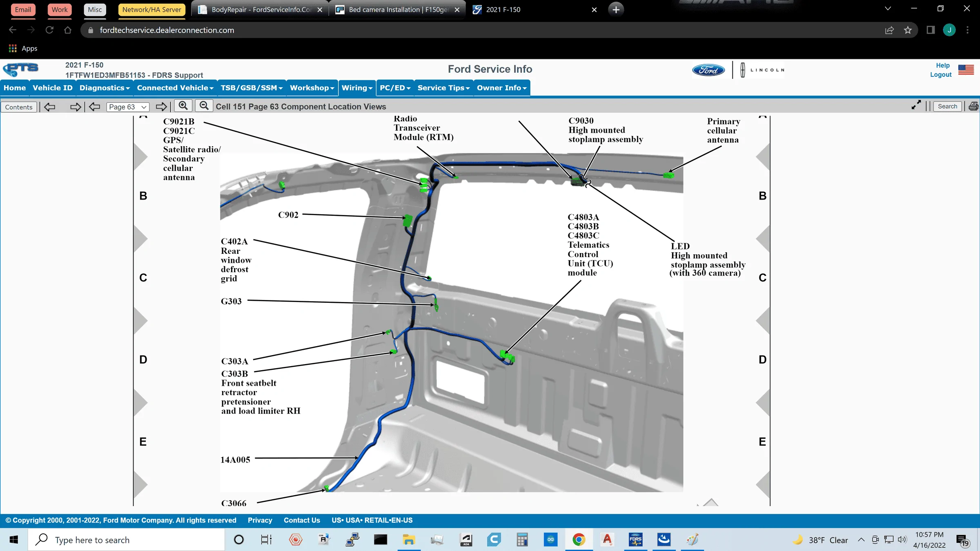Reload the page in the browser
This screenshot has width=980, height=551.
point(49,29)
